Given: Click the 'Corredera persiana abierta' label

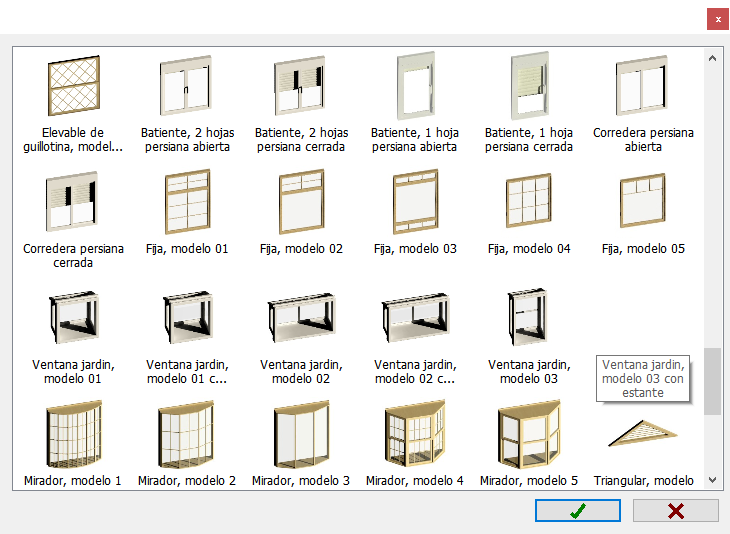Looking at the screenshot, I should 643,140.
